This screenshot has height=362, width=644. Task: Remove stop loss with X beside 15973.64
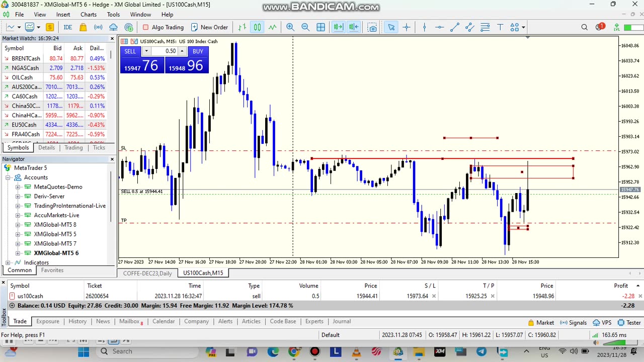click(x=434, y=296)
